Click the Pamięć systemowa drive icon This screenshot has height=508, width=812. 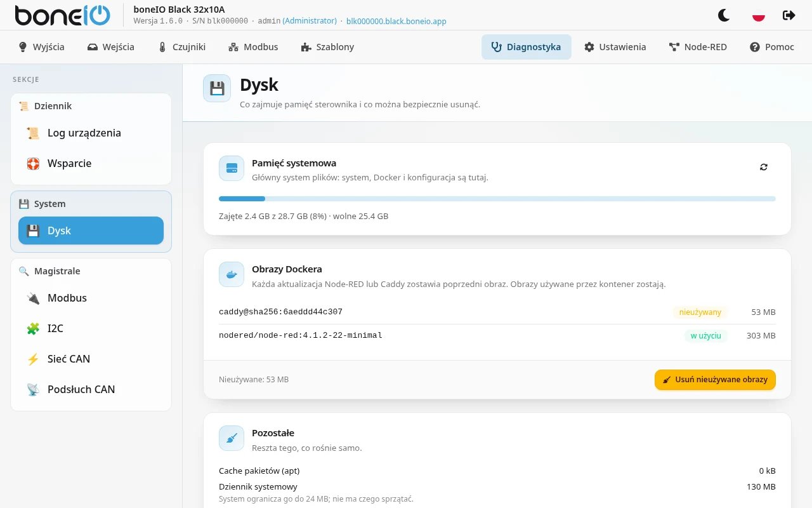pos(232,168)
